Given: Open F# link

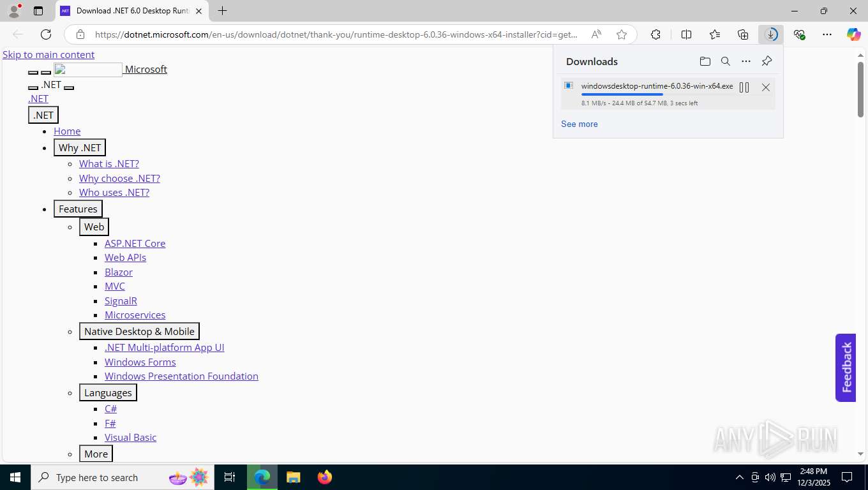Looking at the screenshot, I should (110, 423).
